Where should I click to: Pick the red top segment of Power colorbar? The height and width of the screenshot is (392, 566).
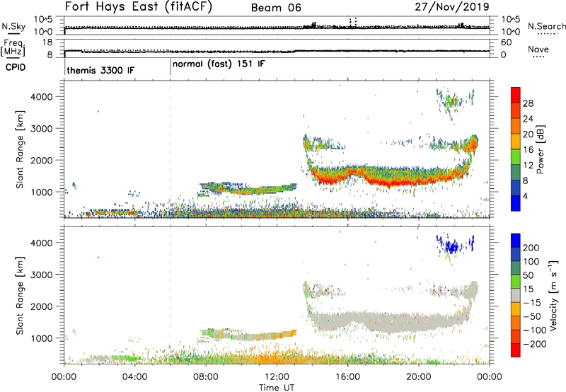(x=516, y=95)
